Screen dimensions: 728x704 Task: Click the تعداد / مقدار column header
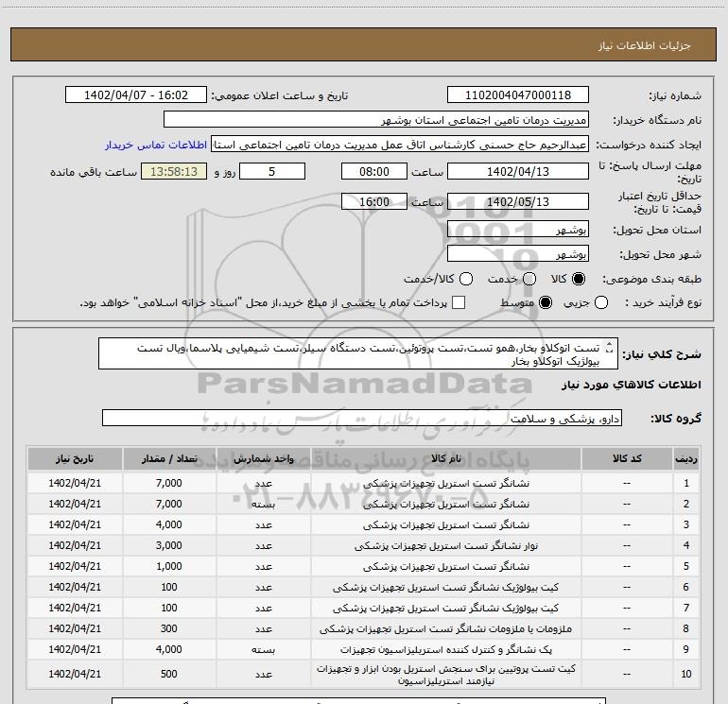(169, 458)
